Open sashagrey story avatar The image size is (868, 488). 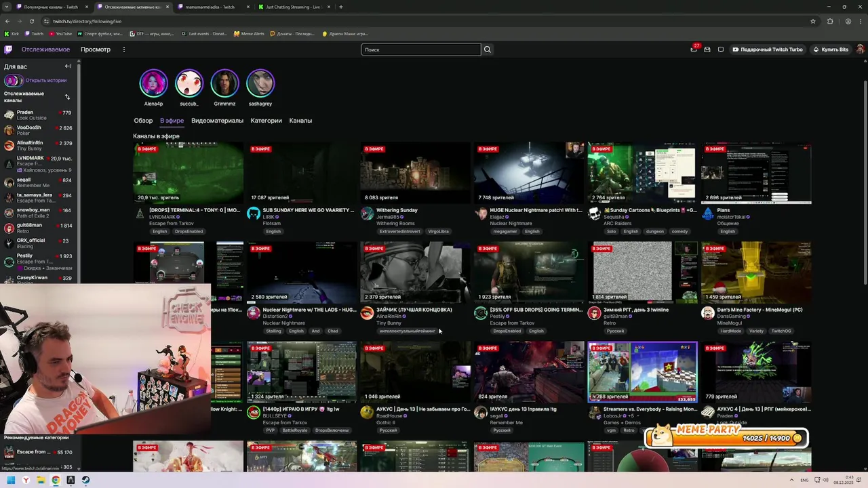(260, 83)
